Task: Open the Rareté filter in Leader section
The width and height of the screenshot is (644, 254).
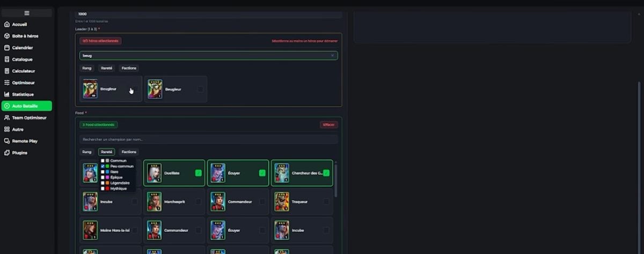Action: pos(106,68)
